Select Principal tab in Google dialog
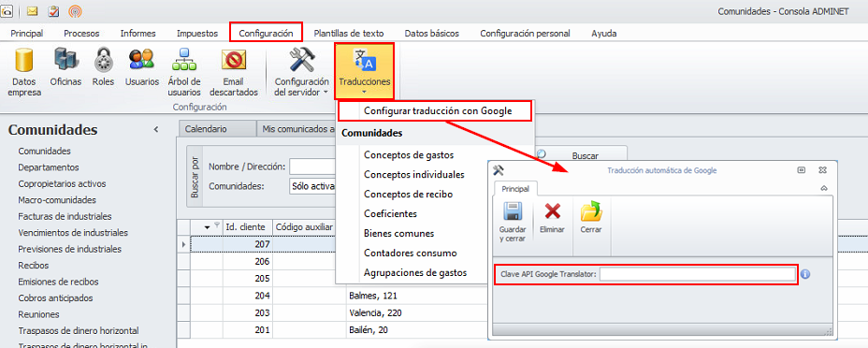Image resolution: width=868 pixels, height=348 pixels. [x=514, y=189]
